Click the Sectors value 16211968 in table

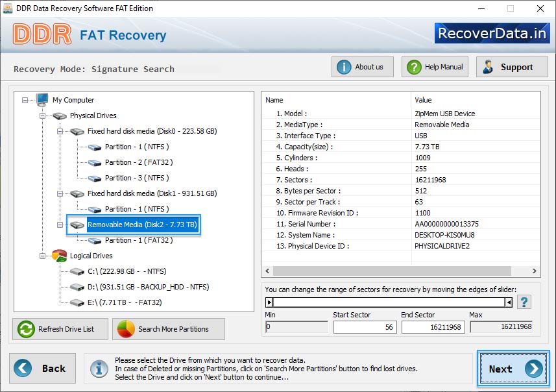click(431, 180)
